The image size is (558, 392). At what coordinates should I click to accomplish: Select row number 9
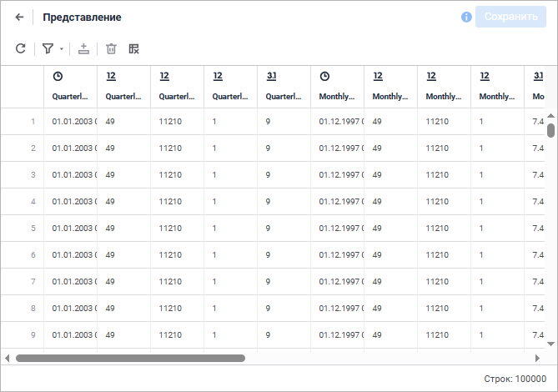[x=33, y=334]
